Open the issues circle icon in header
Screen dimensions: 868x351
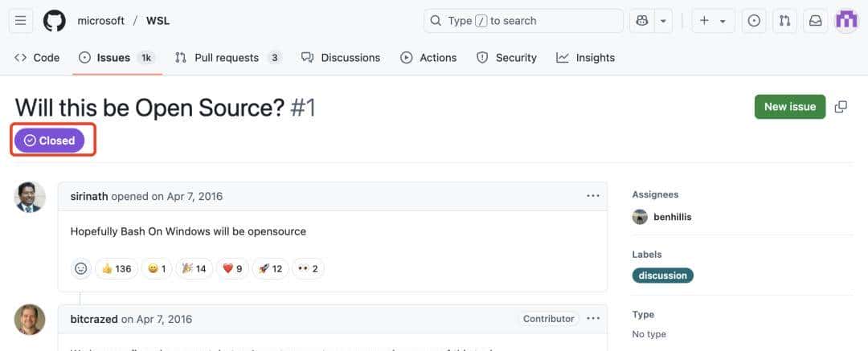[754, 21]
